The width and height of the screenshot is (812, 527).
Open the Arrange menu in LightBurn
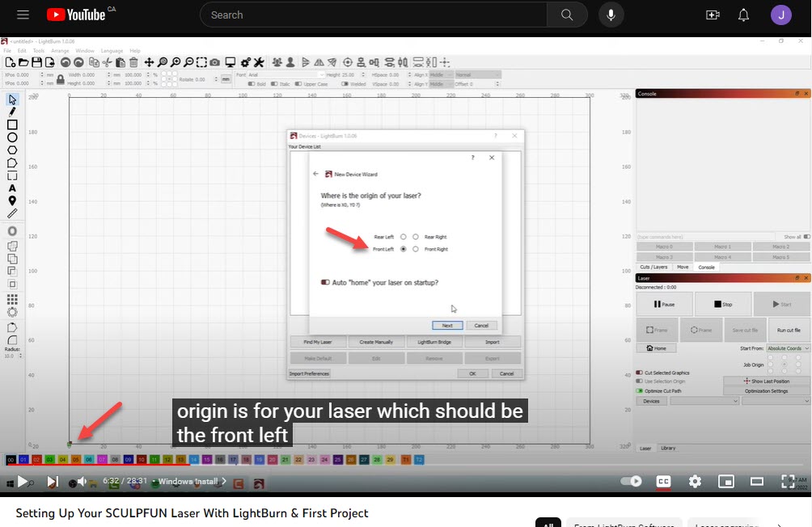point(60,51)
